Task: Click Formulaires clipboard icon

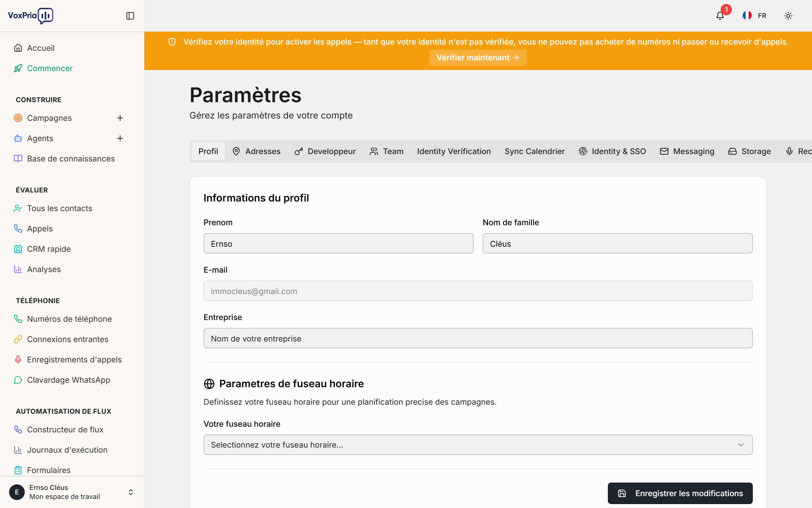Action: [x=18, y=470]
